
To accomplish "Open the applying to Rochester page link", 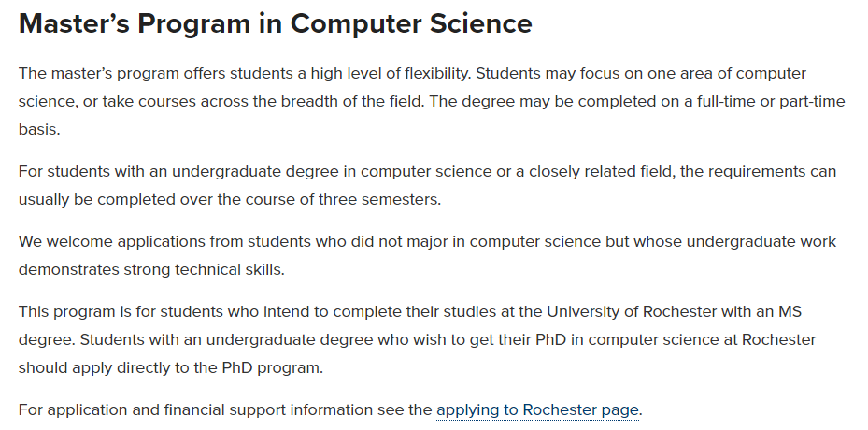I will pyautogui.click(x=537, y=409).
